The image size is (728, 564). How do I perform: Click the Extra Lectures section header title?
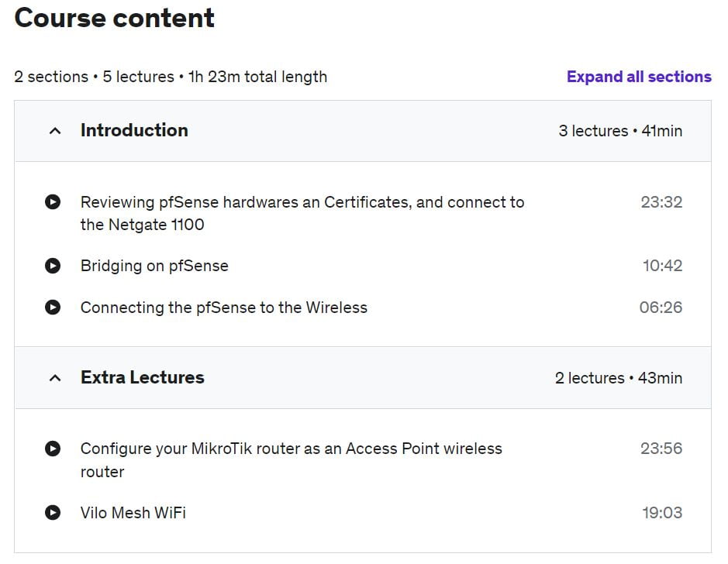[142, 377]
